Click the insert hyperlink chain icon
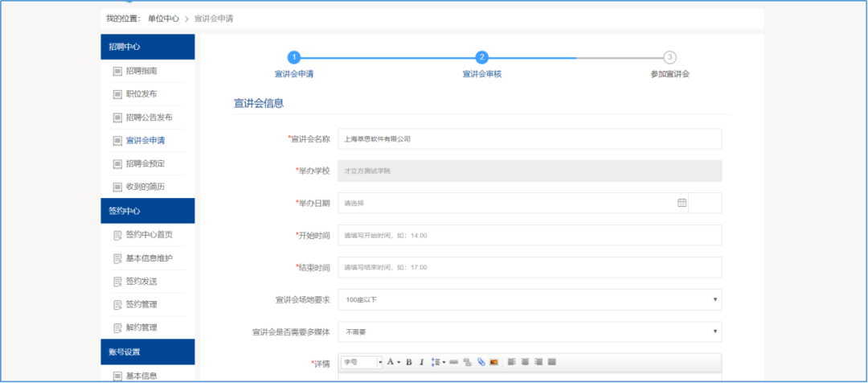This screenshot has width=868, height=383. click(454, 363)
